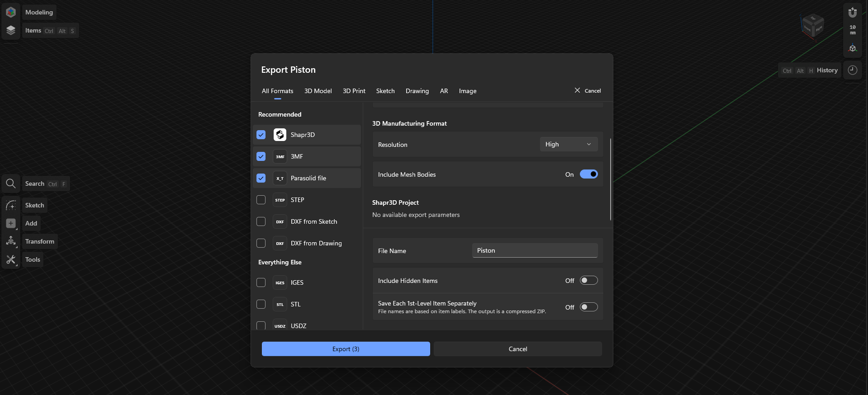The image size is (868, 395).
Task: Select the Sketch tool icon
Action: pos(11,205)
